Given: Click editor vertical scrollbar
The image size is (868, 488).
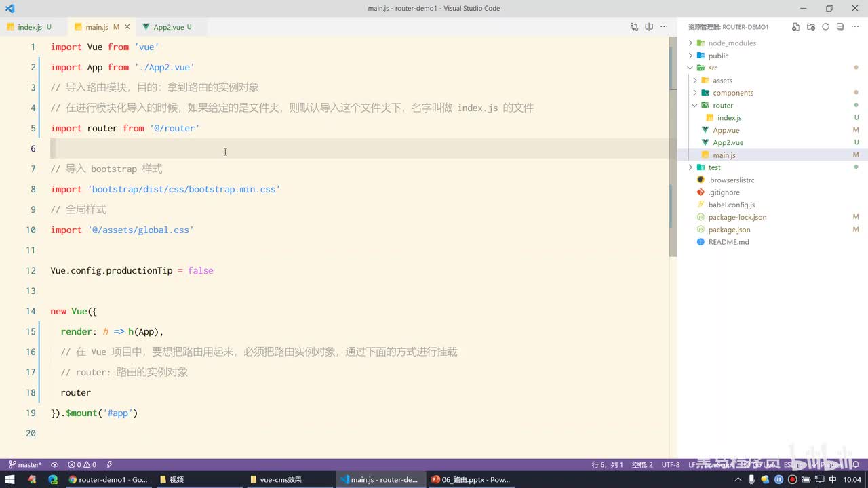Looking at the screenshot, I should pos(673,148).
